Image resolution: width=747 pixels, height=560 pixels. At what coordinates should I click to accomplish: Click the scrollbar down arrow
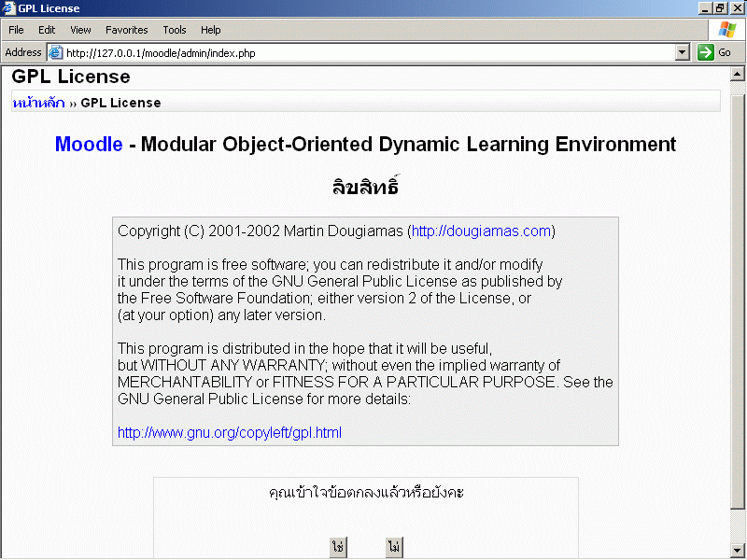coord(737,550)
